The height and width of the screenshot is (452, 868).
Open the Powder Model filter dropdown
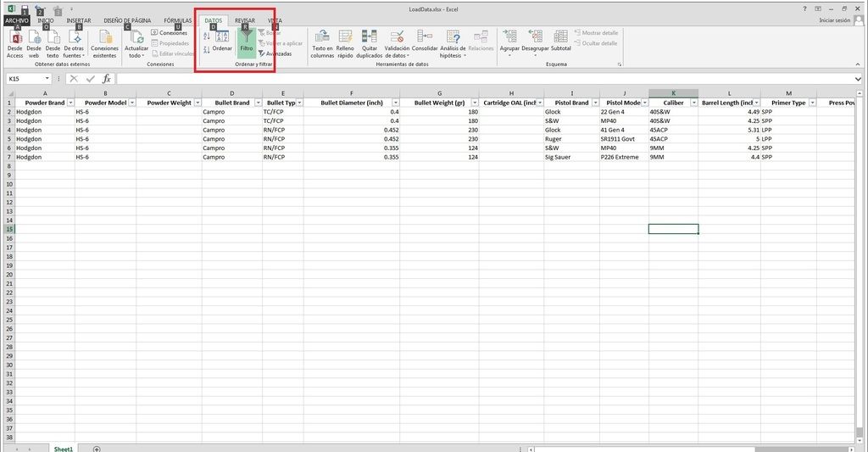(x=131, y=103)
